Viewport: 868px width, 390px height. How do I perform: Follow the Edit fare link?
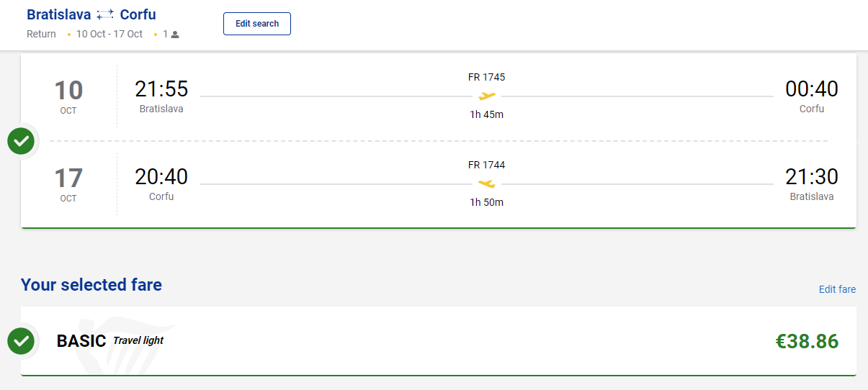(x=837, y=289)
